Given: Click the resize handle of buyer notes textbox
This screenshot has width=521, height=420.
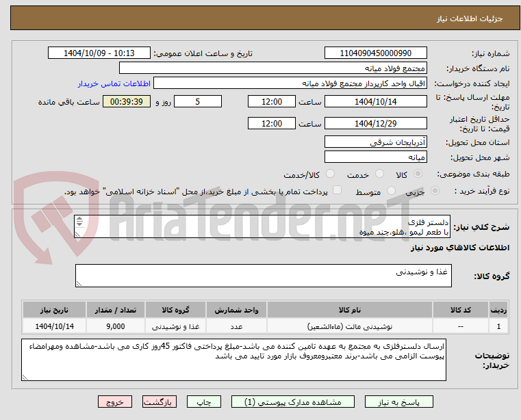Looking at the screenshot, I should click(x=25, y=377).
